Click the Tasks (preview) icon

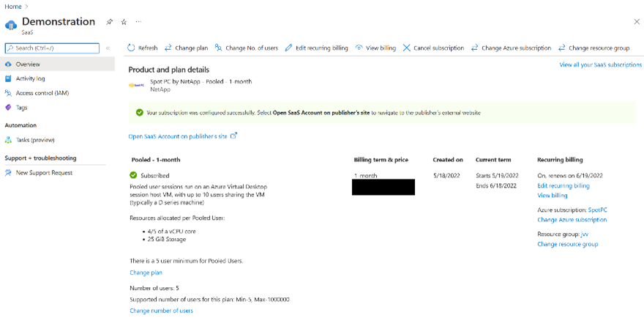pos(8,140)
